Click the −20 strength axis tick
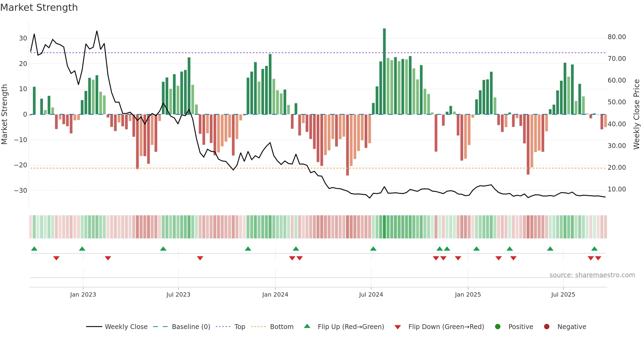Screen dimensions: 644x362 tap(21, 165)
